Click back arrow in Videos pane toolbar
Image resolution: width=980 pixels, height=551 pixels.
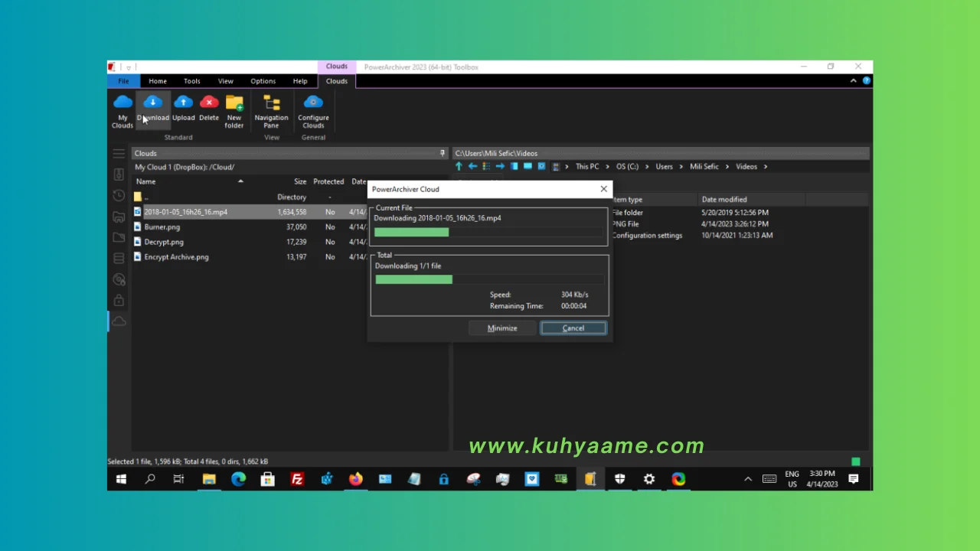[472, 166]
